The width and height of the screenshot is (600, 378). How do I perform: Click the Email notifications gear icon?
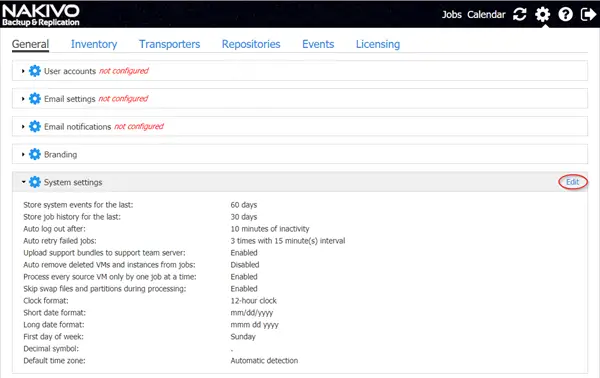35,126
